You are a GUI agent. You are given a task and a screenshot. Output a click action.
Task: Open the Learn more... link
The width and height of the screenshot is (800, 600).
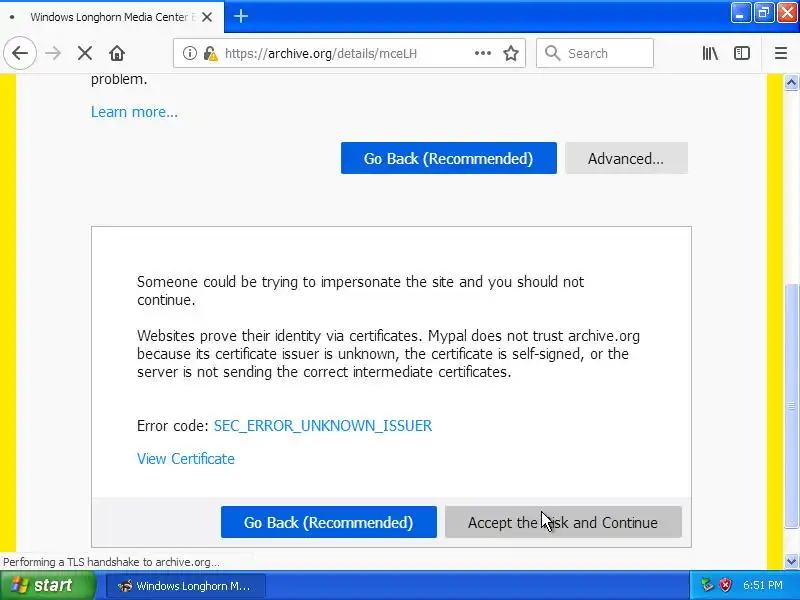[134, 112]
